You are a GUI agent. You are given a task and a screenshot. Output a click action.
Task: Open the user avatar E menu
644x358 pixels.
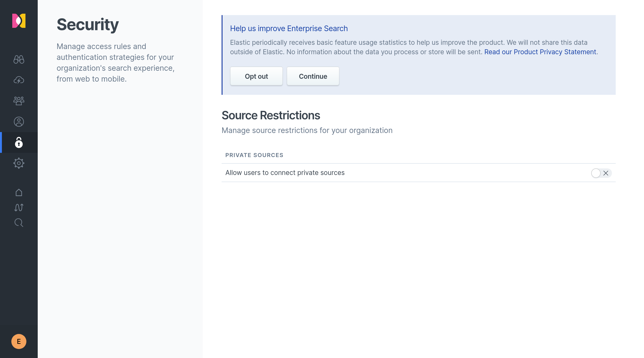coord(19,341)
